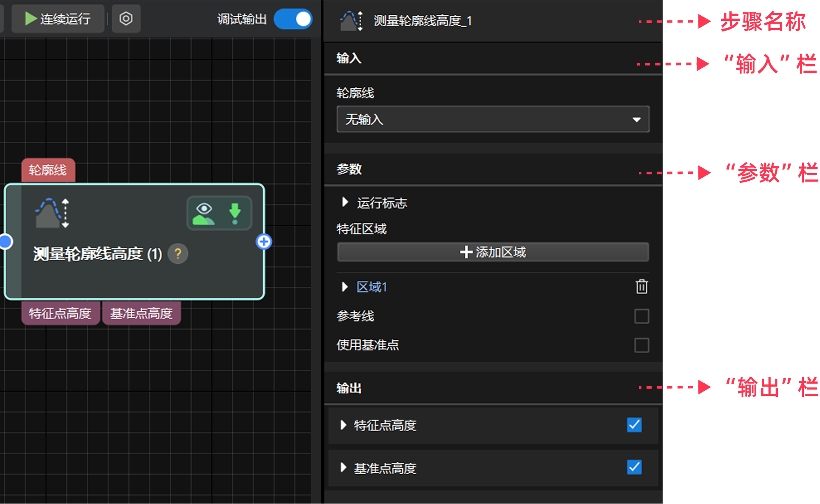
Task: Click the blue plus port on the node's right edge
Action: [264, 241]
